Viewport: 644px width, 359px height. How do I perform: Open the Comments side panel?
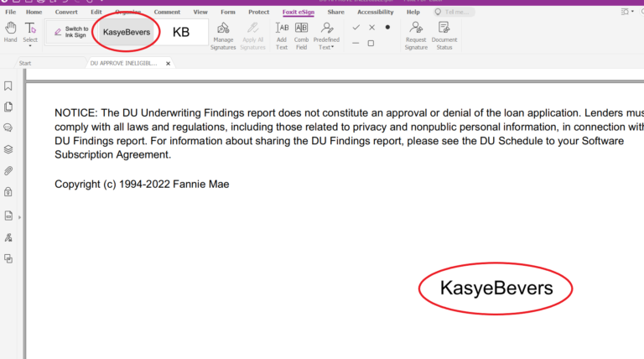click(x=8, y=127)
